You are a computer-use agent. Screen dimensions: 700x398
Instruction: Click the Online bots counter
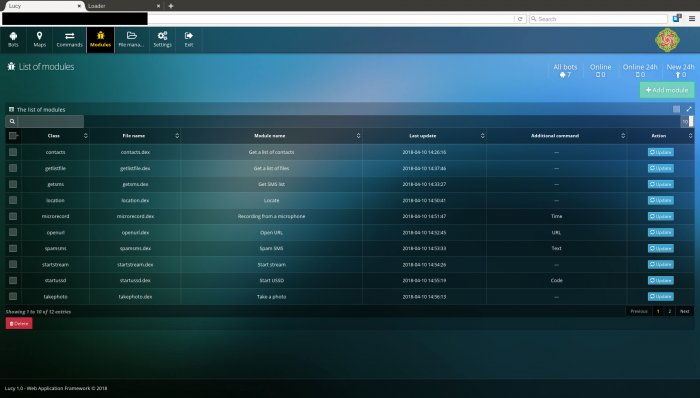(600, 70)
